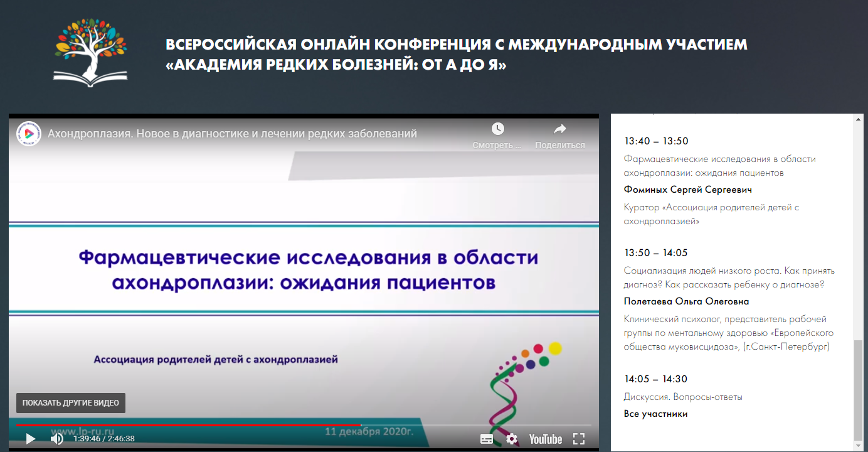Viewport: 868px width, 452px height.
Task: Click the channel avatar in video header
Action: click(28, 134)
